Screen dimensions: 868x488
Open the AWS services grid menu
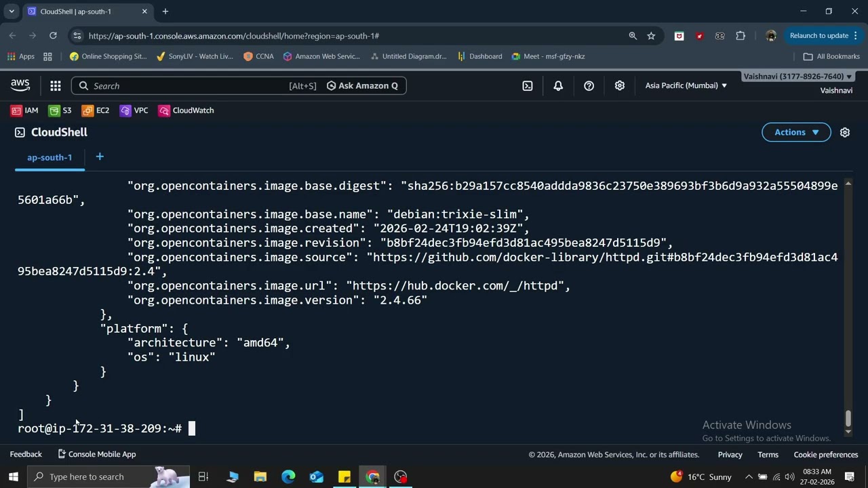[56, 85]
